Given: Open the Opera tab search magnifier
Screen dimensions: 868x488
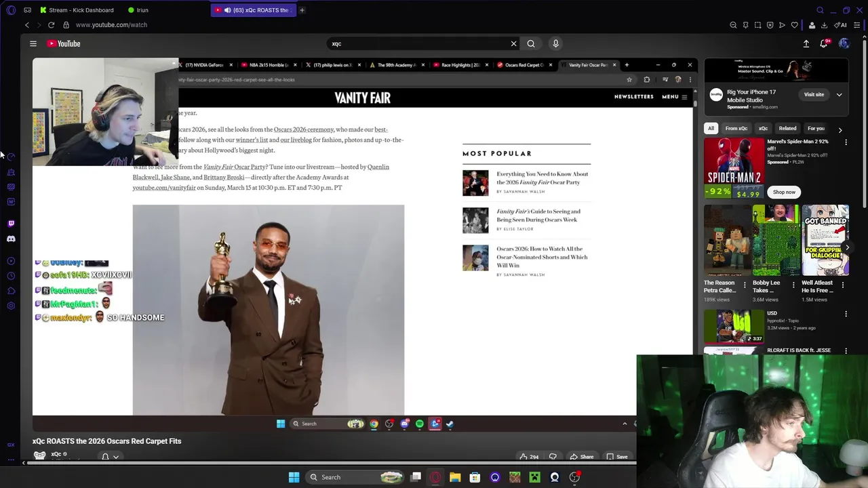Looking at the screenshot, I should click(x=820, y=10).
